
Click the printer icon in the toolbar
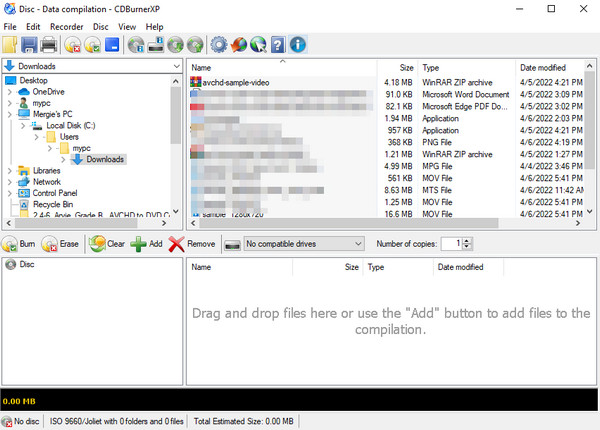[49, 45]
